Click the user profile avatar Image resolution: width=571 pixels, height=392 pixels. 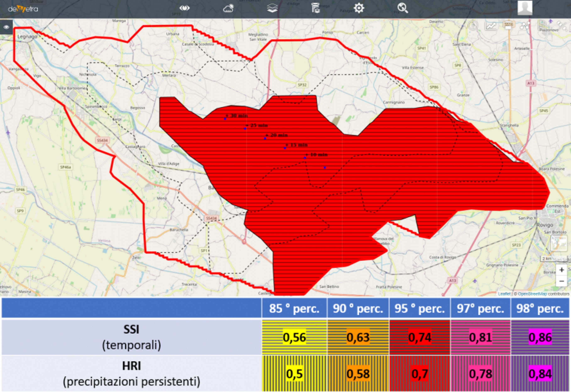pyautogui.click(x=525, y=8)
